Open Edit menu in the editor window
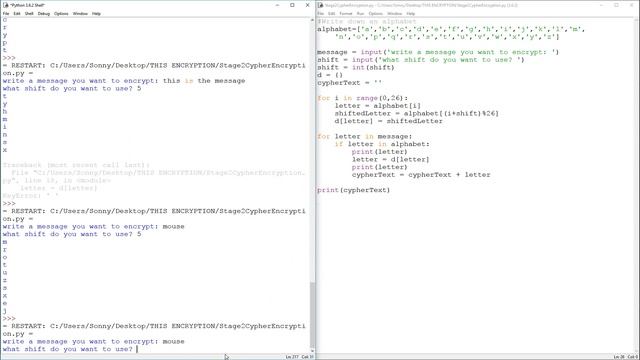Viewport: 640px width, 360px height. click(331, 13)
